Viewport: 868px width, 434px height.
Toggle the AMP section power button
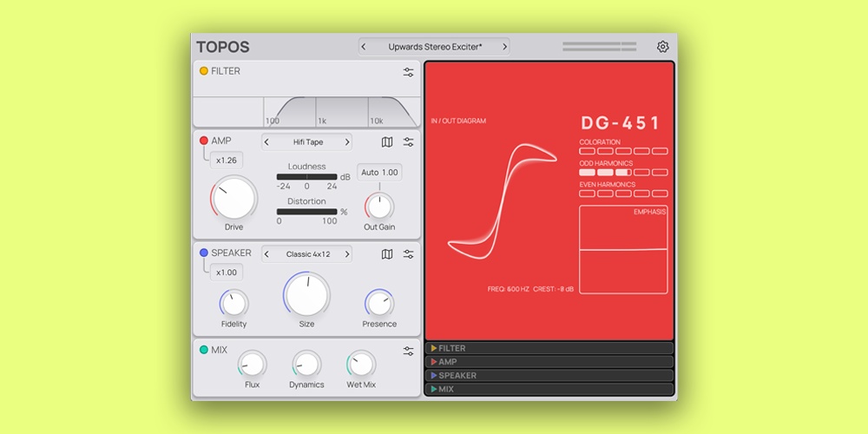204,141
